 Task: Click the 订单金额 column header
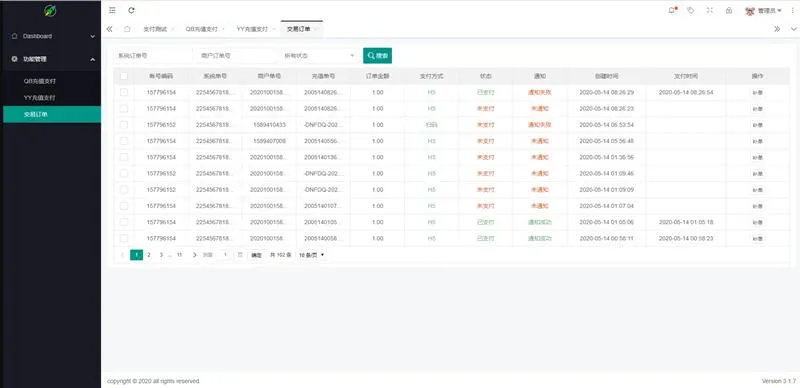[378, 76]
